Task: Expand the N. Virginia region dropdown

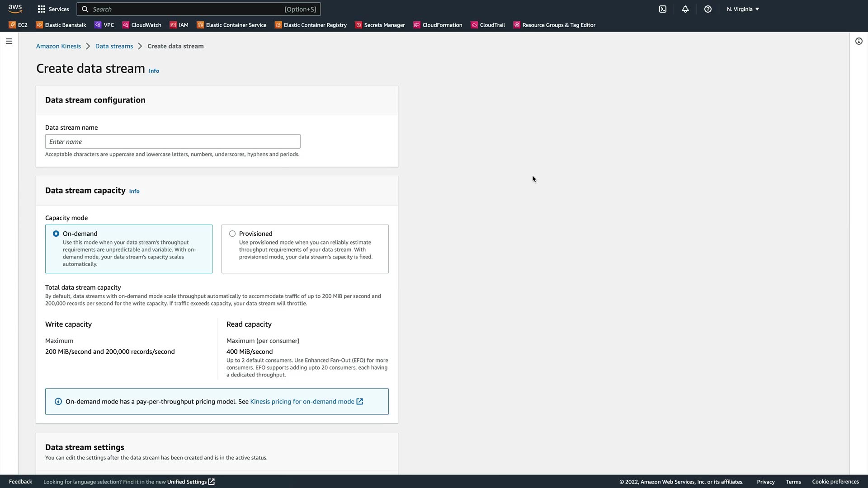Action: click(743, 9)
